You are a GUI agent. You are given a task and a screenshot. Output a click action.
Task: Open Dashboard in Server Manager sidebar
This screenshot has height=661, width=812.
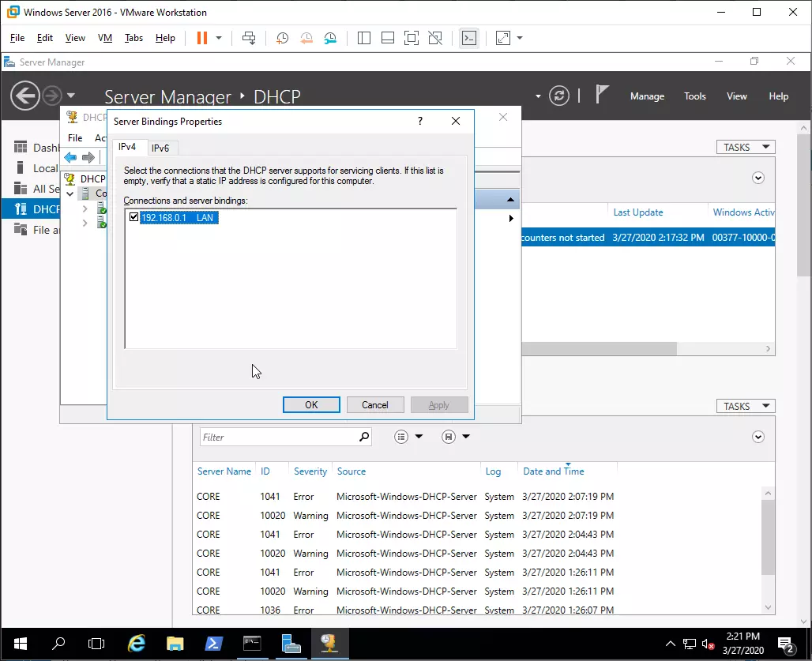(x=36, y=148)
